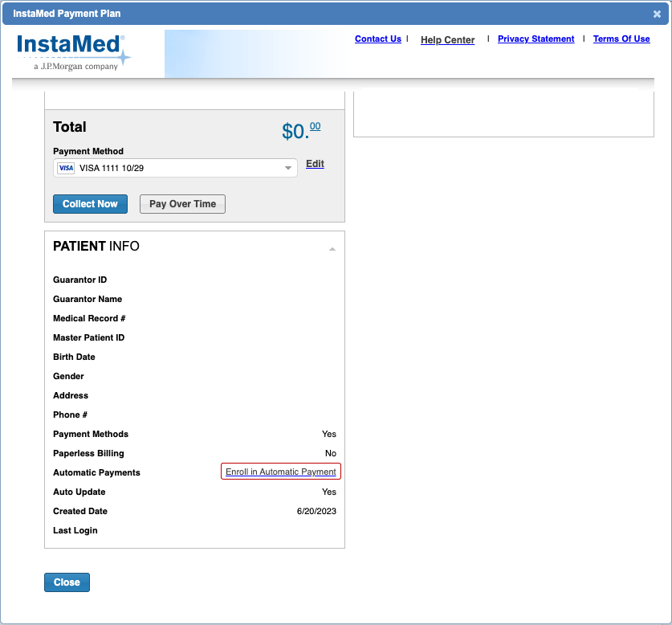Open the Terms Of Use link
The image size is (672, 625).
tap(621, 39)
